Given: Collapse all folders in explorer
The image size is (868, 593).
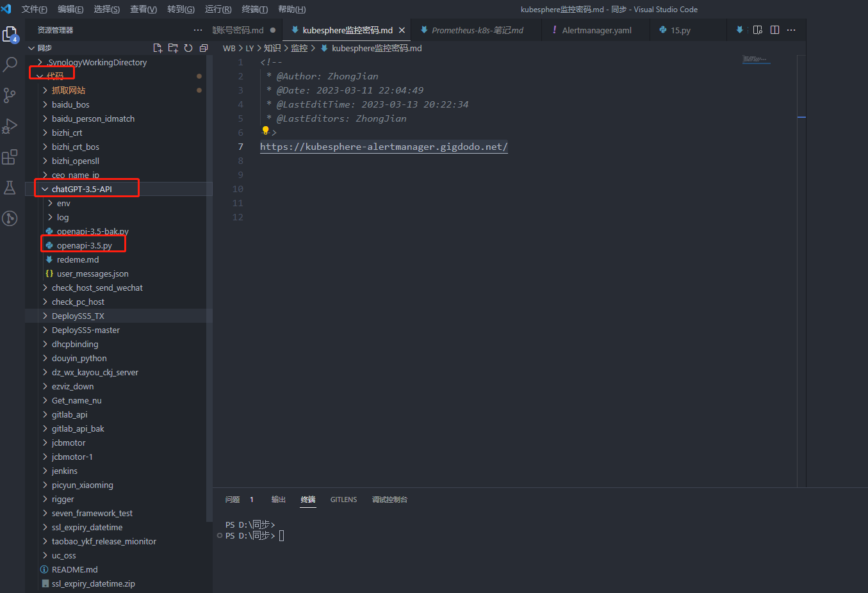Looking at the screenshot, I should pyautogui.click(x=204, y=48).
